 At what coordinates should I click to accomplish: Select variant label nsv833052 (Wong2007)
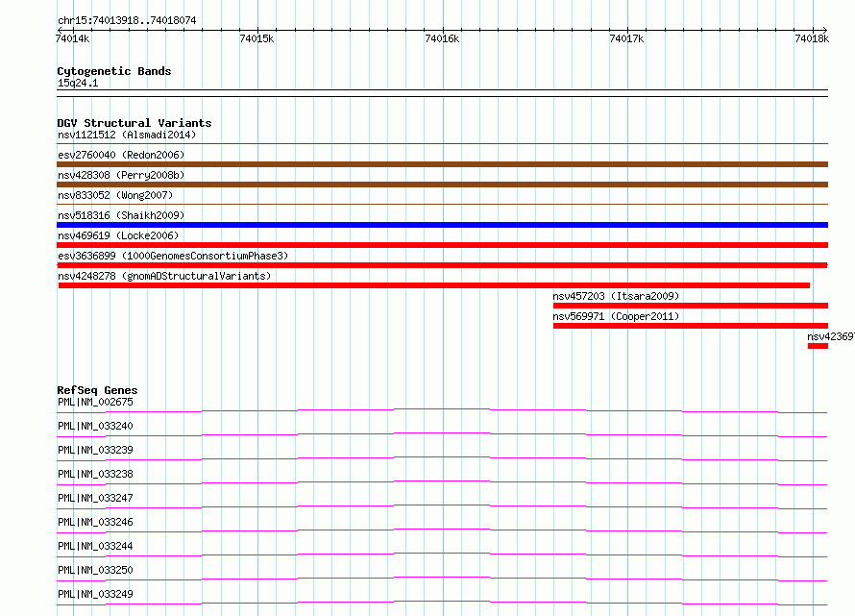coord(115,195)
